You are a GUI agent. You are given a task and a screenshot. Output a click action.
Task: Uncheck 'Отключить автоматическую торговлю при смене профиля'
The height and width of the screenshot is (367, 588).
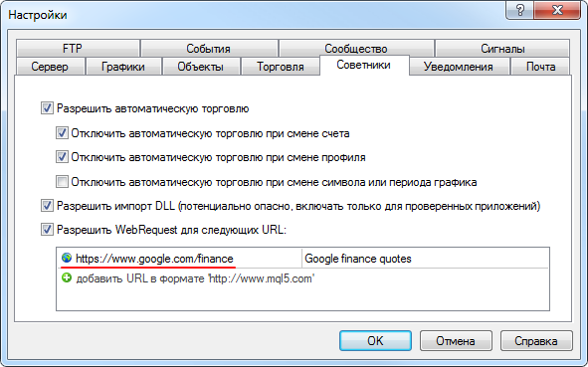(62, 157)
